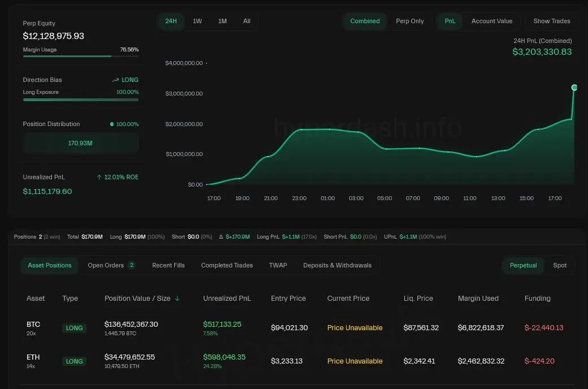This screenshot has width=588, height=389.
Task: Click the sort arrow beside Position Value / Size
Action: click(178, 299)
